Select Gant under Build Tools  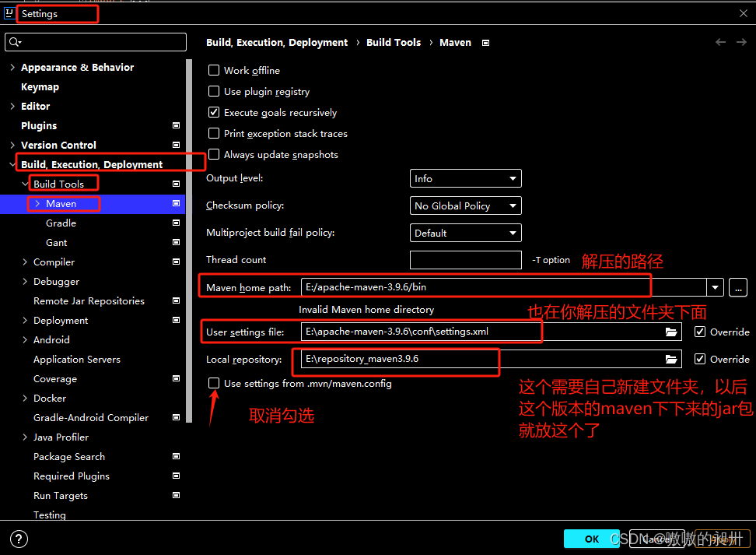coord(57,242)
